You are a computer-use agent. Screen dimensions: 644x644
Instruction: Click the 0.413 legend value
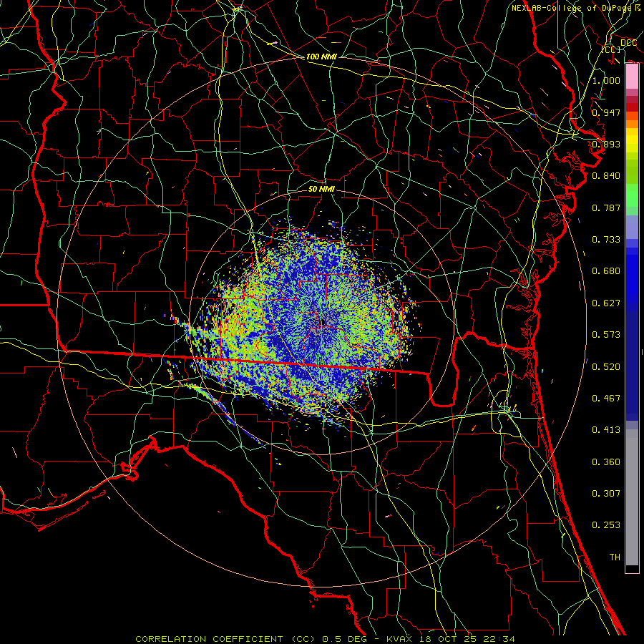coord(606,430)
